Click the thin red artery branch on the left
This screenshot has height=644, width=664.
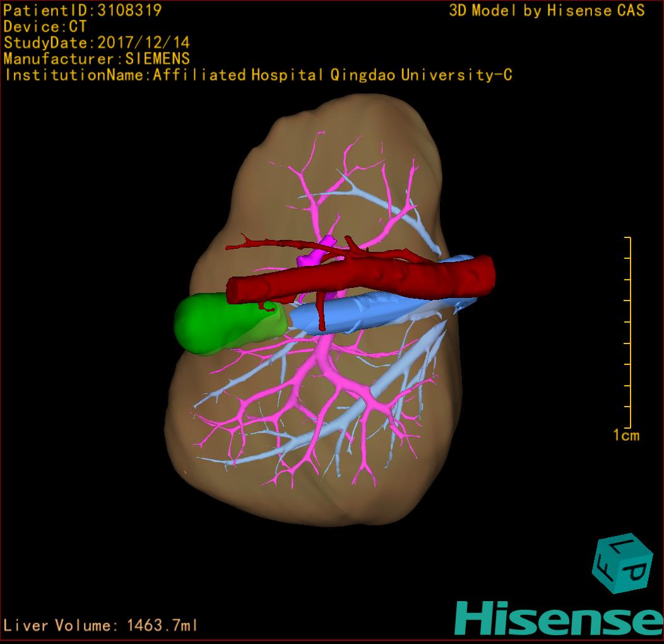(x=252, y=242)
